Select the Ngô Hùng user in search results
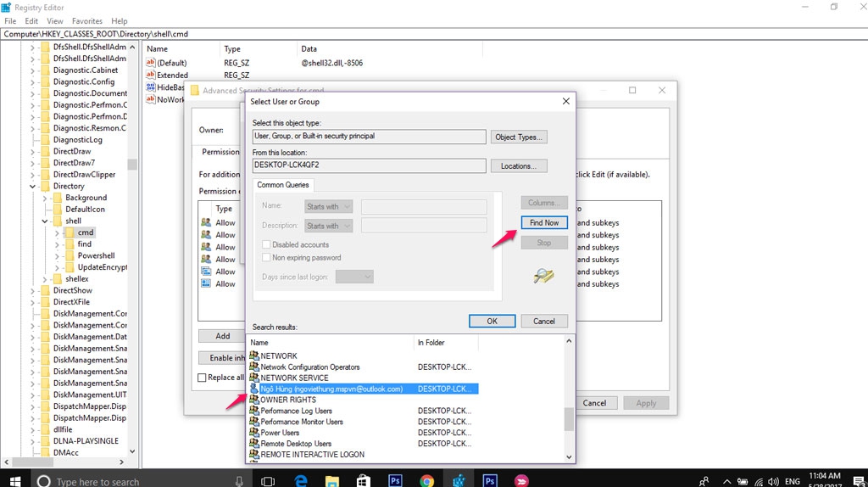The height and width of the screenshot is (487, 868). pyautogui.click(x=331, y=389)
